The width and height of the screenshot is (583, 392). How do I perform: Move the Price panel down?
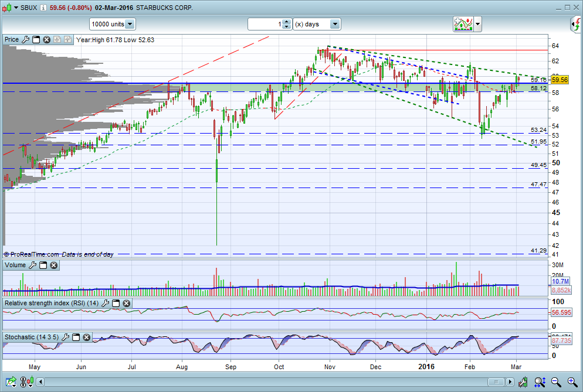click(57, 39)
